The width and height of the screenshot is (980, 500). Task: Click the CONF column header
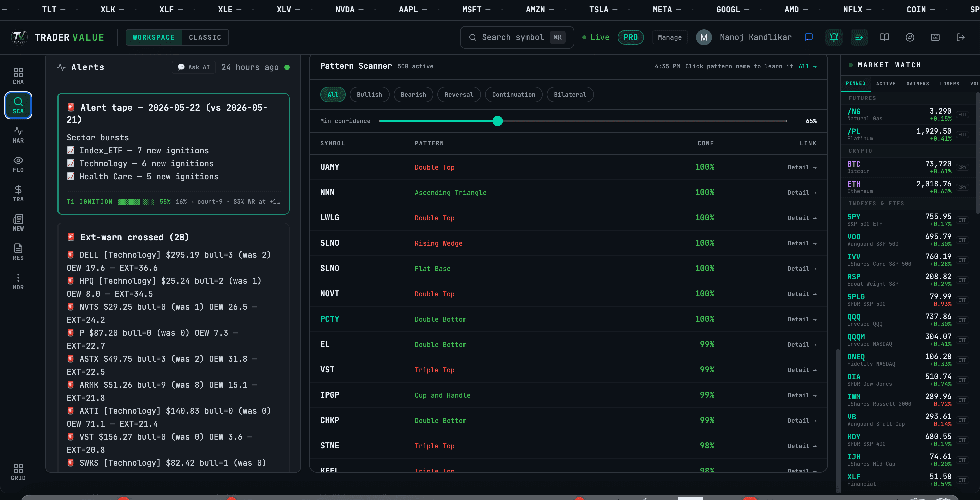705,143
